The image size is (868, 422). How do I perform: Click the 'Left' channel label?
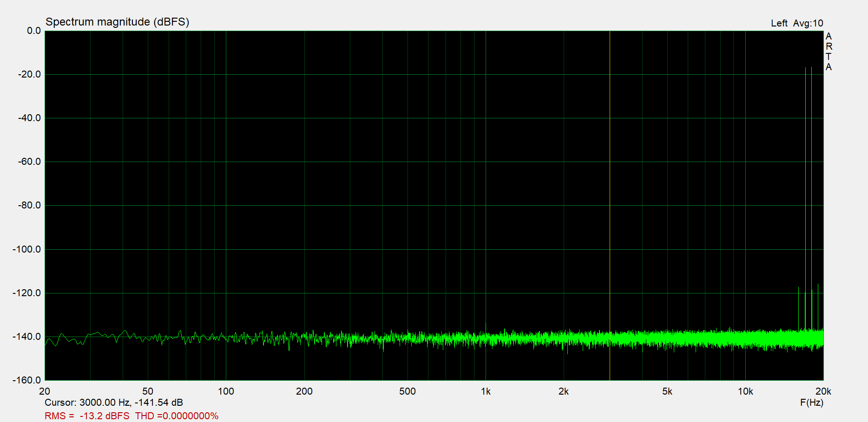[x=779, y=23]
